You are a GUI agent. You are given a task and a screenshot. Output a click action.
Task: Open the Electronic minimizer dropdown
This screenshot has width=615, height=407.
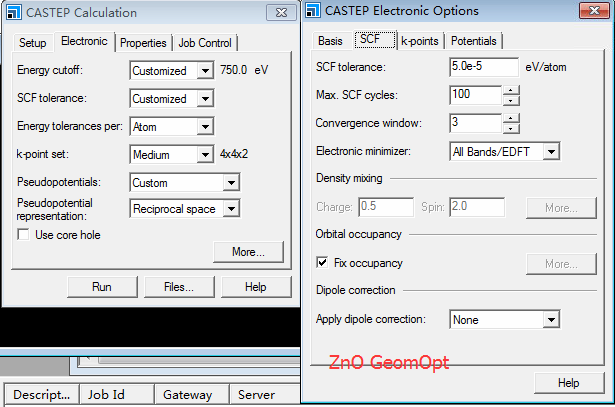coord(551,151)
